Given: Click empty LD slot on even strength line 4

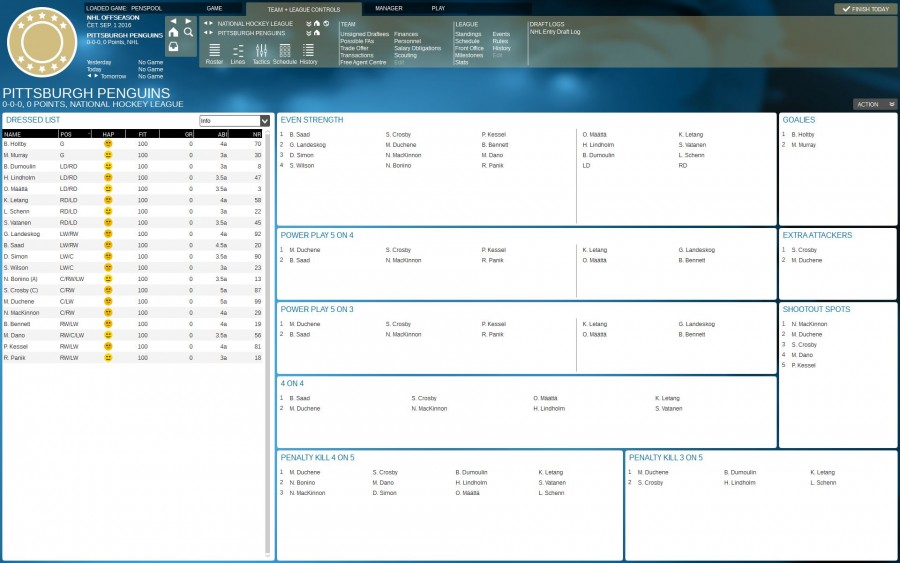Looking at the screenshot, I should pyautogui.click(x=586, y=165).
